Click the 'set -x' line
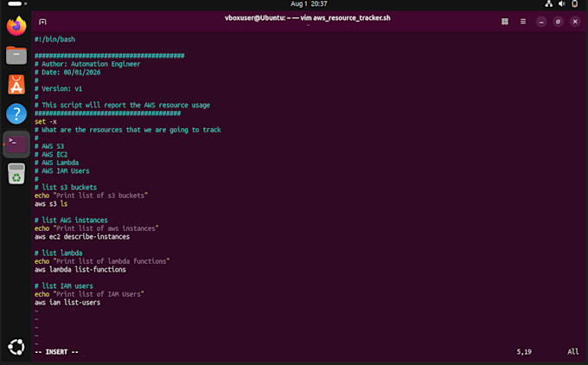588x365 pixels. [46, 122]
